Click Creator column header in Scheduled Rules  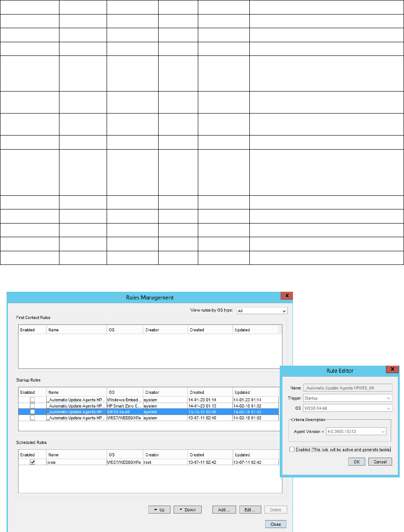(165, 455)
